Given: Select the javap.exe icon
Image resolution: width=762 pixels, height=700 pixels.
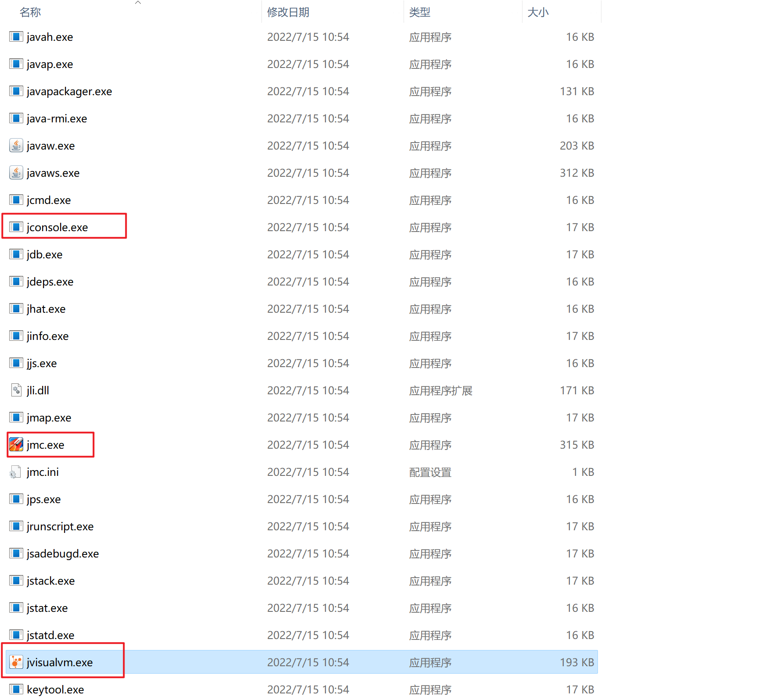Looking at the screenshot, I should point(16,64).
